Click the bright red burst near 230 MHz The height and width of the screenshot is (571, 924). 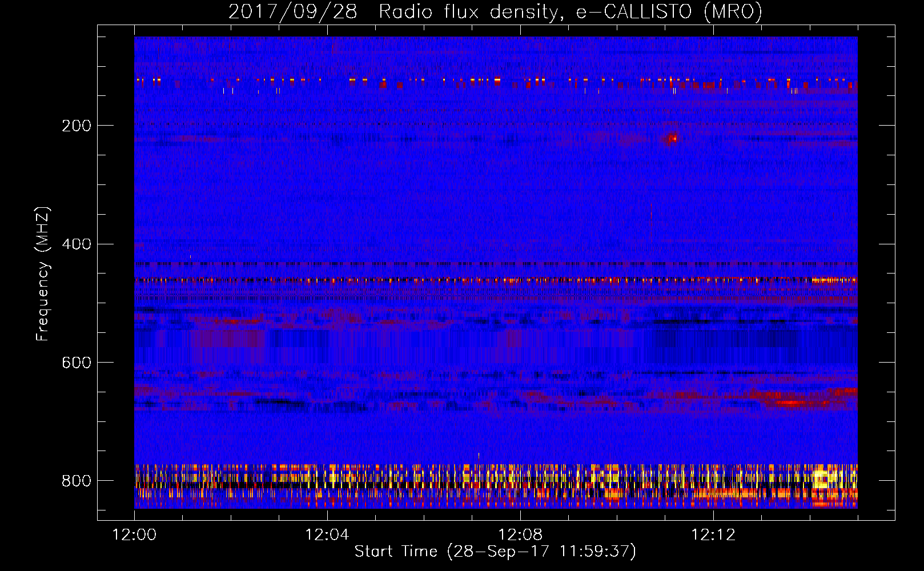(x=672, y=138)
